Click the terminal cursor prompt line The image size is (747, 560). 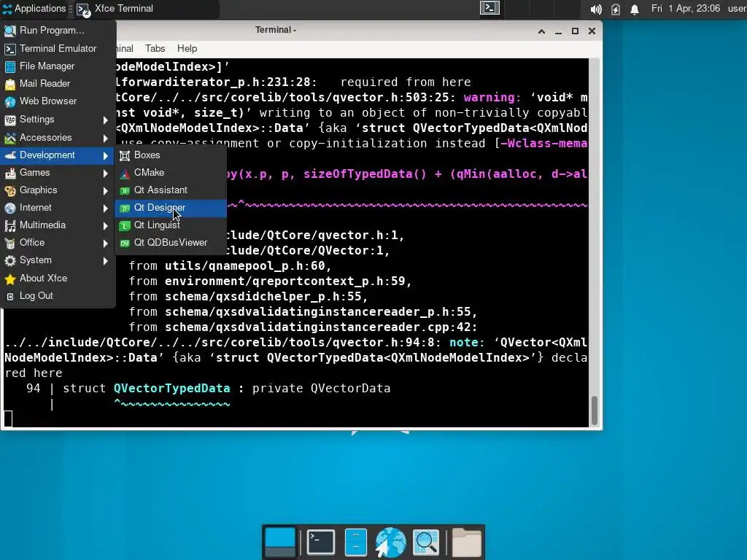pos(8,419)
